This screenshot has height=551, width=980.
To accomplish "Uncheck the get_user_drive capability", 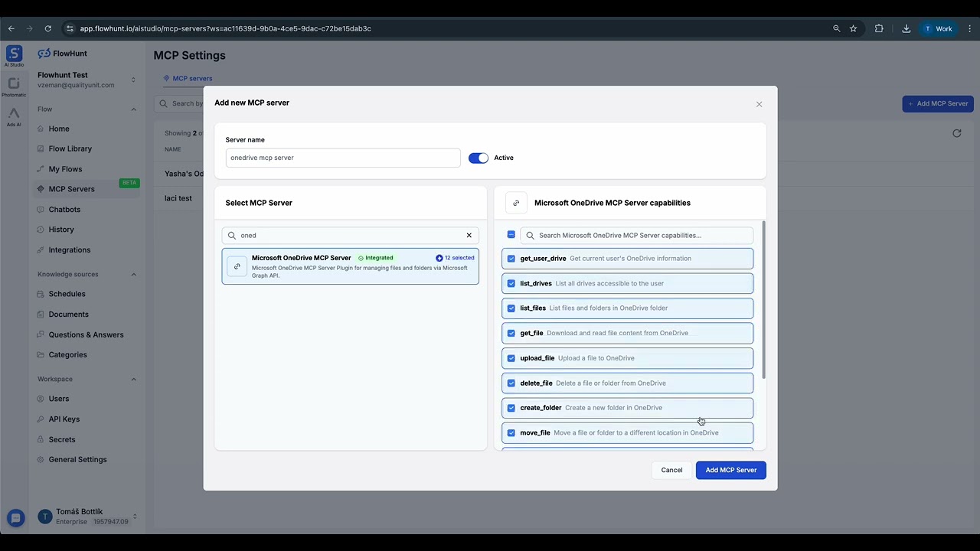I will click(511, 259).
